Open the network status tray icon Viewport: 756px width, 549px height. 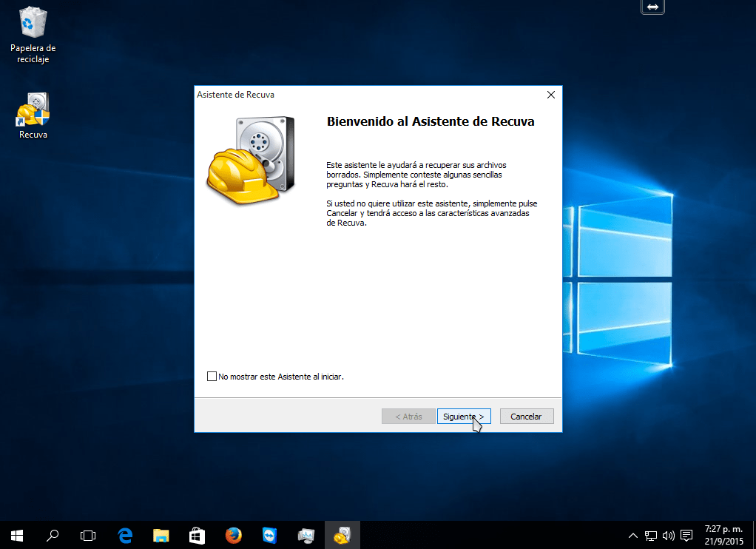point(651,536)
